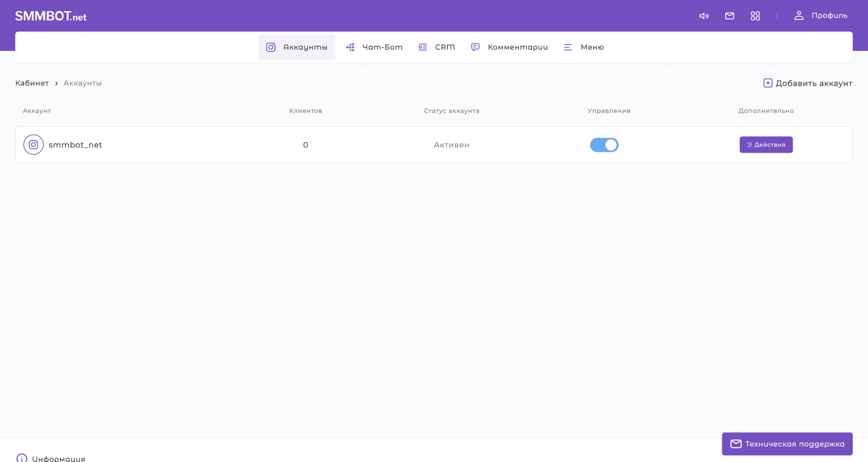
Task: Click the Кабинет breadcrumb link
Action: pyautogui.click(x=32, y=83)
